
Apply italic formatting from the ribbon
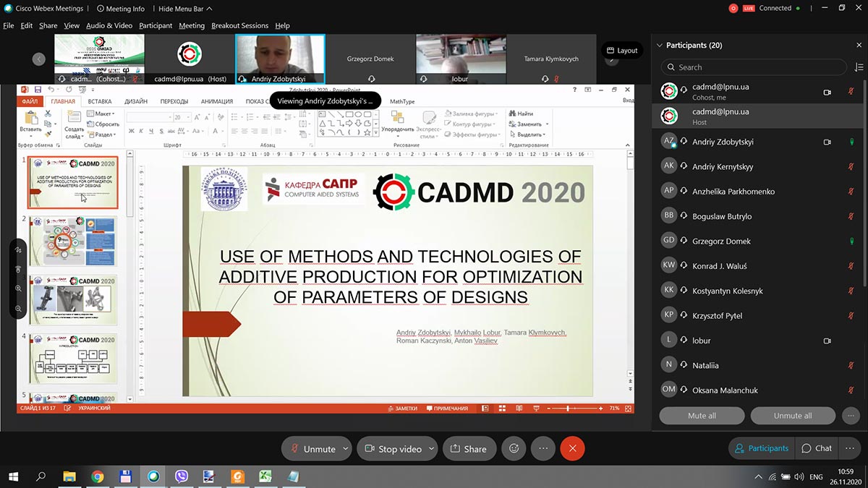(x=142, y=131)
